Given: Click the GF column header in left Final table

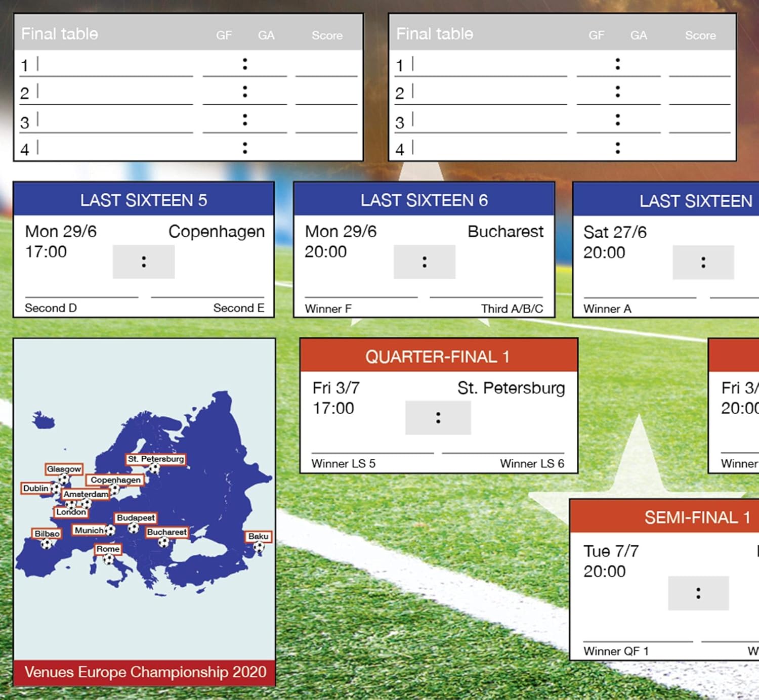Looking at the screenshot, I should 224,35.
